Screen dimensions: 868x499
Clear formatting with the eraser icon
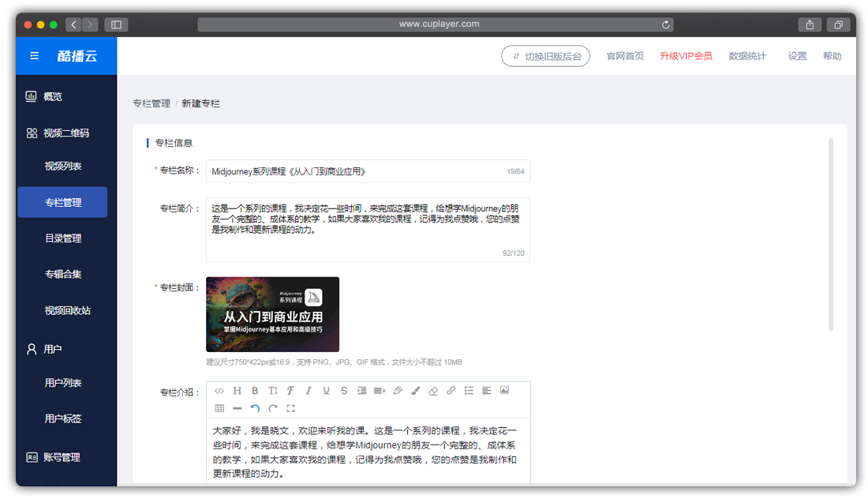[432, 390]
